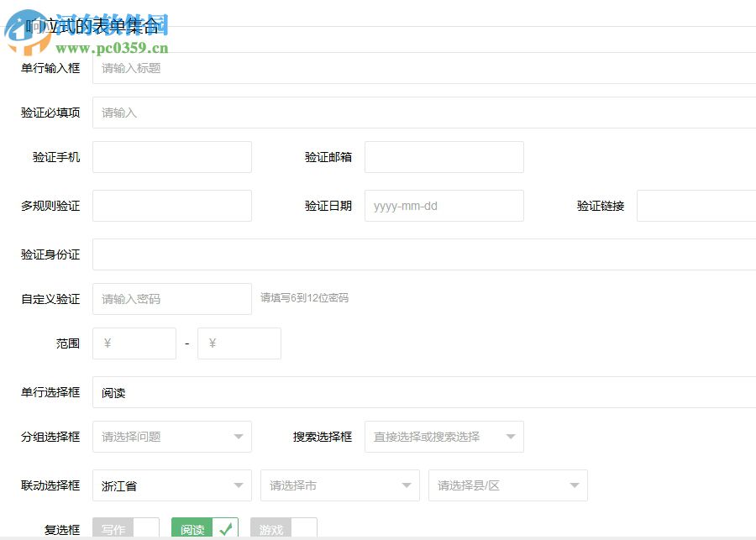Click the maximum price 范围 field
This screenshot has width=756, height=540.
pos(239,343)
